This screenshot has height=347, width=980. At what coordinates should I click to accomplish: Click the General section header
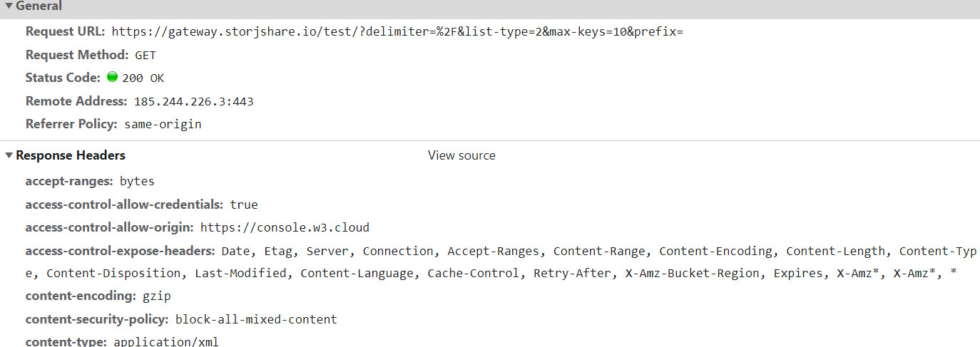tap(39, 6)
